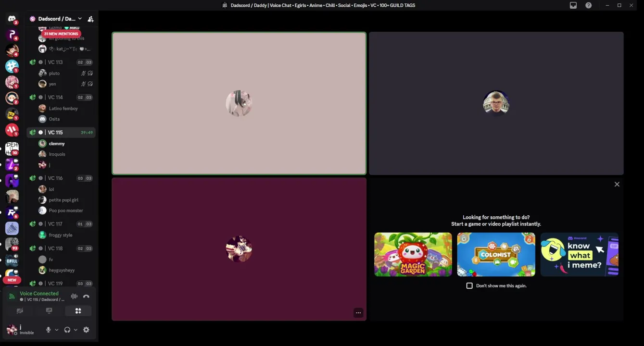644x346 pixels.
Task: Click the invite people icon
Action: coord(90,19)
